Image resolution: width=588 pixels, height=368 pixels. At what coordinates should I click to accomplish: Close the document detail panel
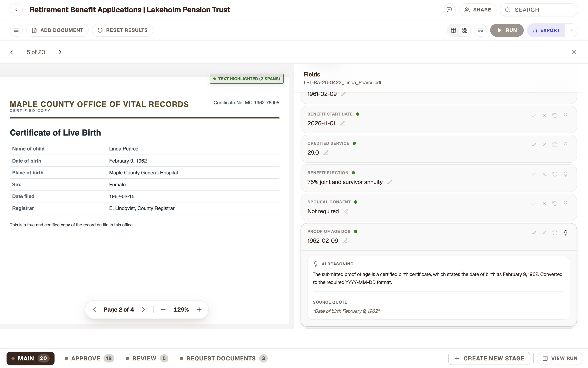(x=574, y=52)
